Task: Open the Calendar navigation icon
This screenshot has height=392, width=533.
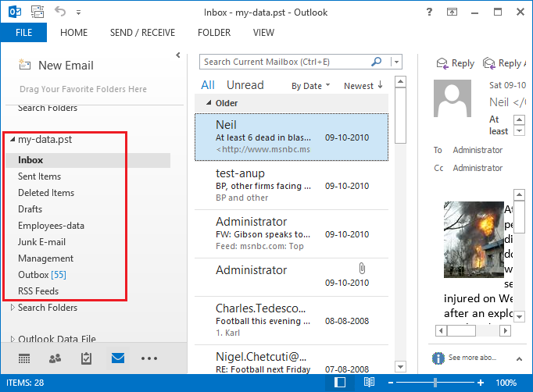Action: [23, 358]
